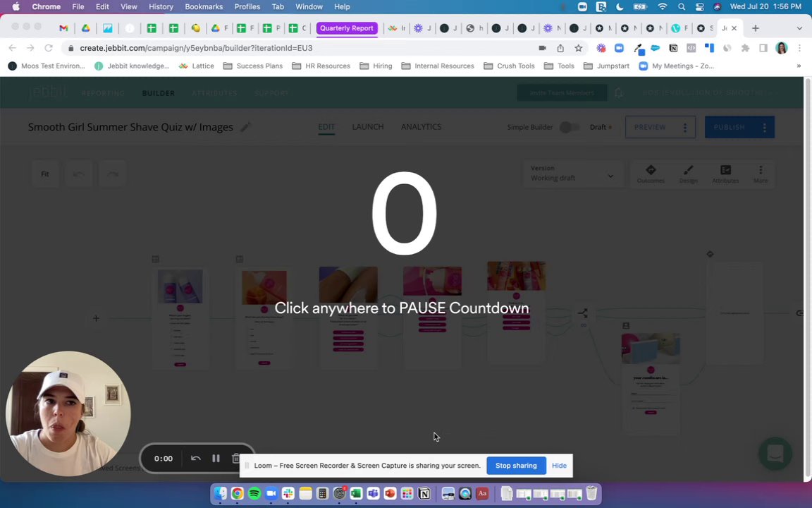Viewport: 812px width, 508px height.
Task: Open Notion from the dock
Action: tap(424, 493)
